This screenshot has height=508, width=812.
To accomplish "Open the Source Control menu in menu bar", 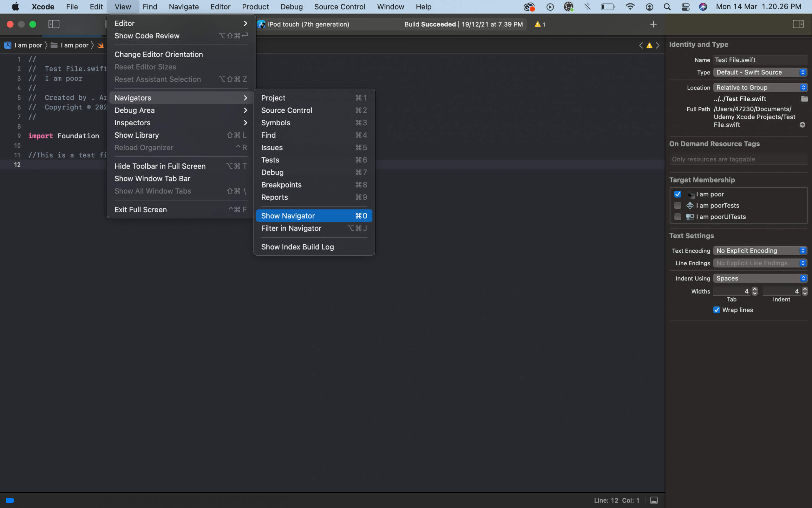I will click(x=339, y=7).
